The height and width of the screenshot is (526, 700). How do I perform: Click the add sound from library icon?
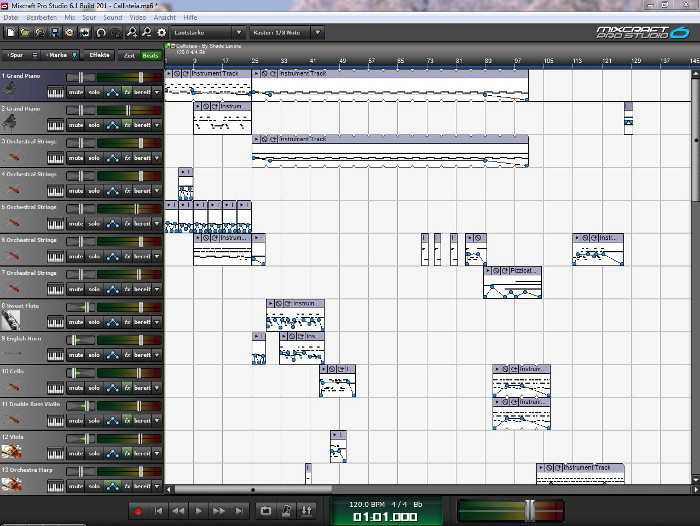(x=40, y=33)
